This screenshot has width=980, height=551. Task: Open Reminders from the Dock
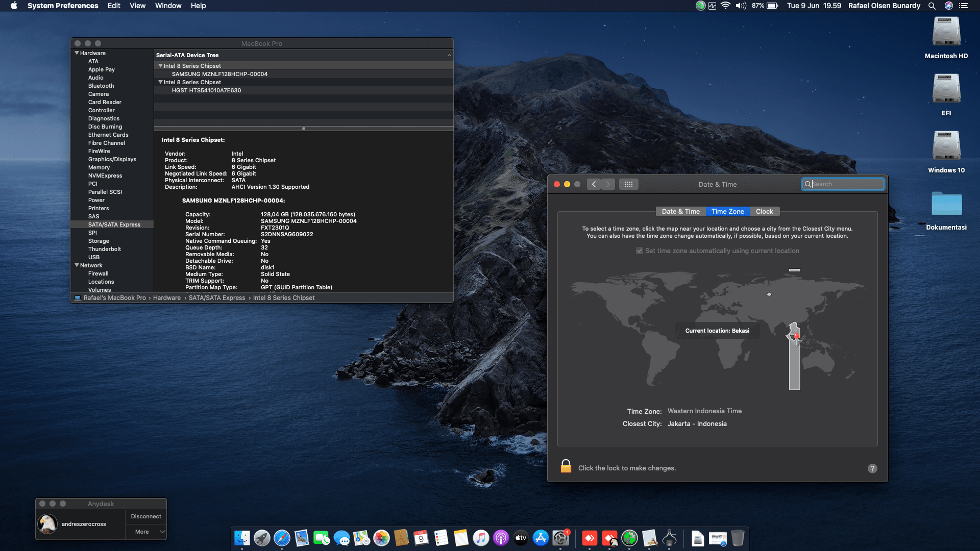tap(441, 538)
